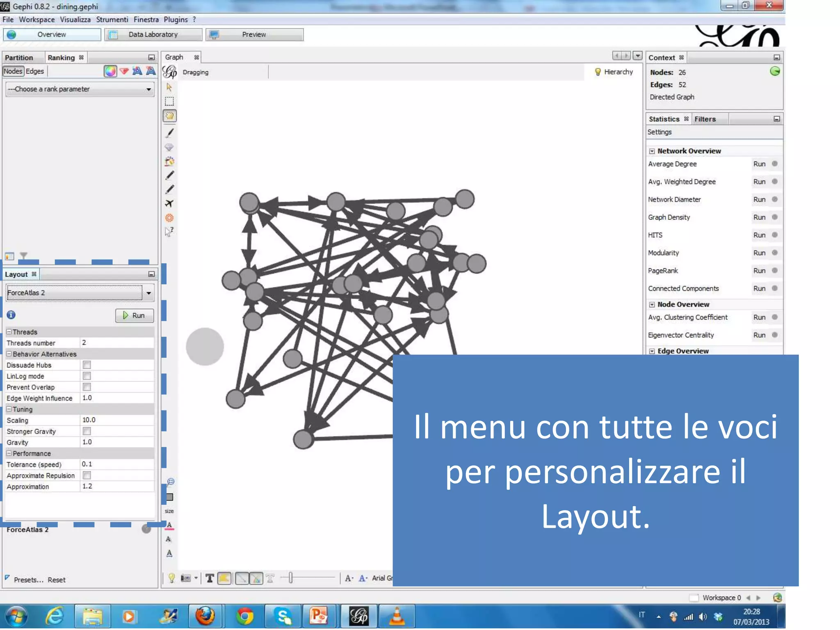Viewport: 840px width, 630px height.
Task: Select the direct selection arrow tool
Action: [169, 87]
